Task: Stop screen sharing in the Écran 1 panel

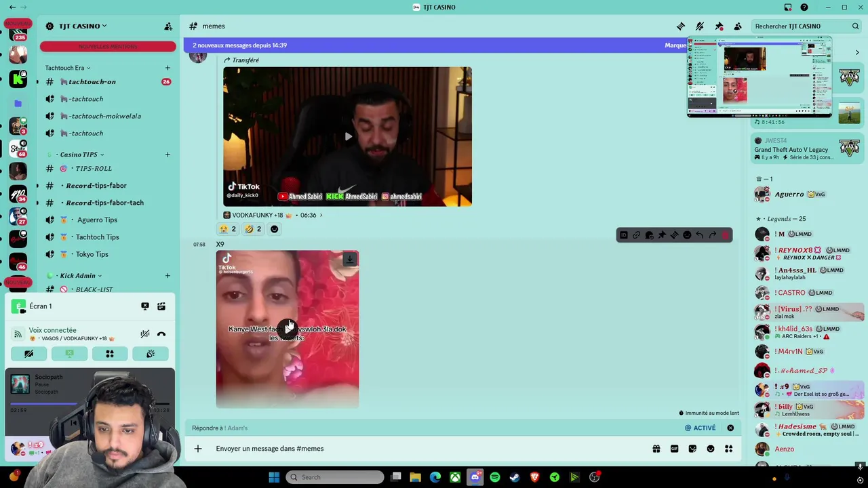Action: click(x=145, y=306)
